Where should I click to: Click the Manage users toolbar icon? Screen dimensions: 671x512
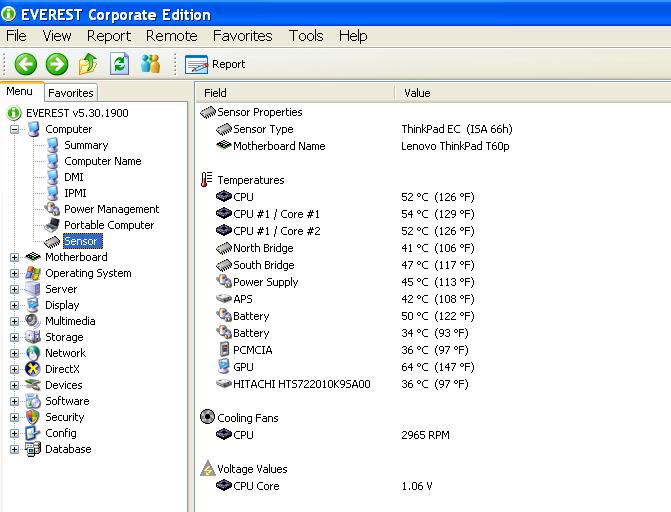[x=151, y=64]
